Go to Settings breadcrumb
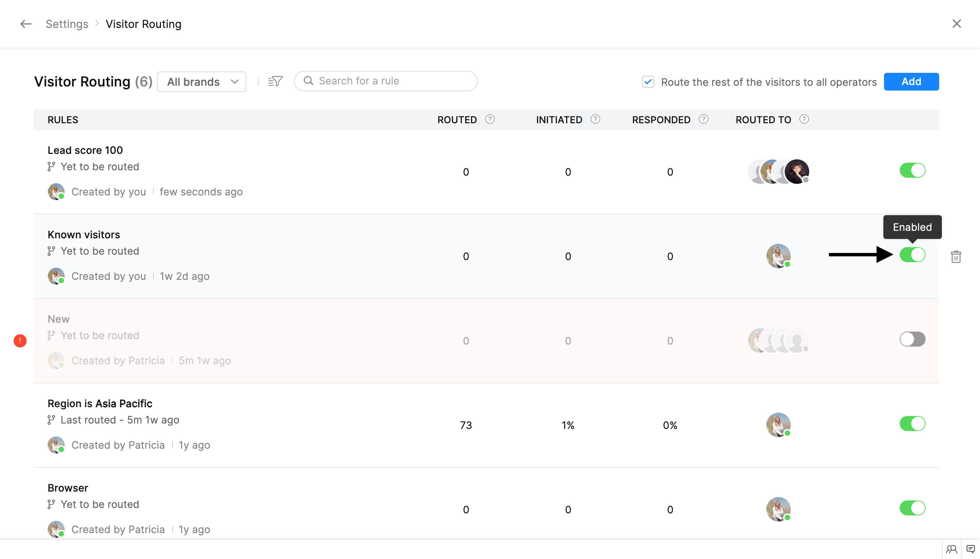The width and height of the screenshot is (980, 559). (x=67, y=24)
